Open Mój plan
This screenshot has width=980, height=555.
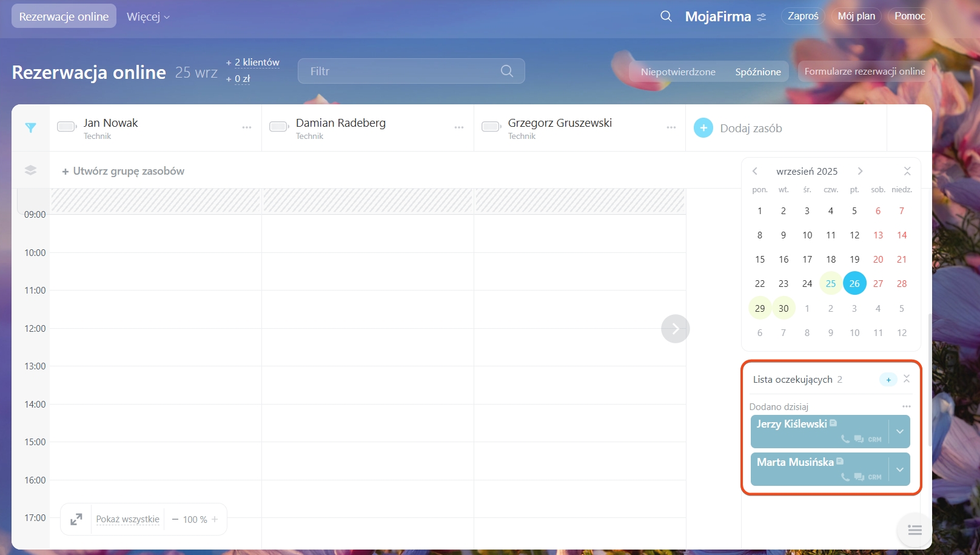(x=856, y=16)
